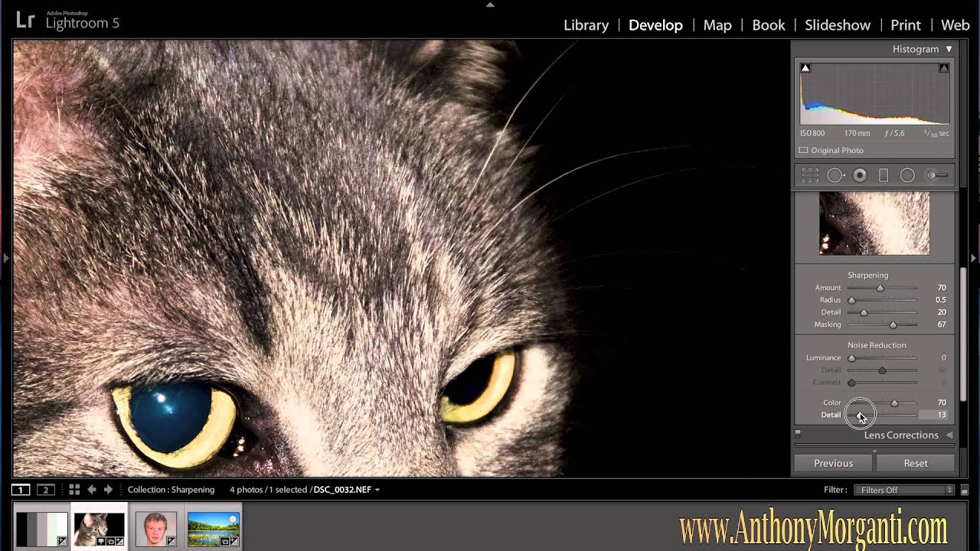Click the adjustments badge on the stripes thumbnail
Viewport: 980px width, 551px height.
62,541
